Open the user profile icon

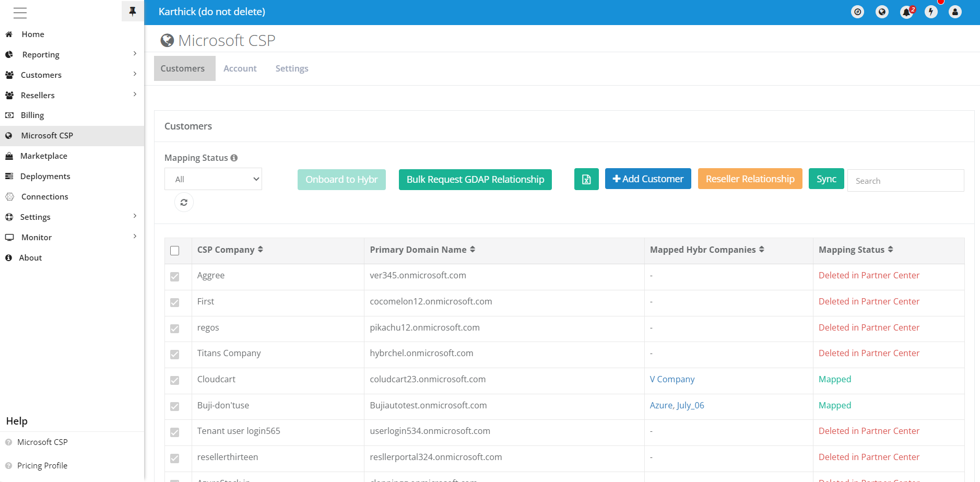coord(955,12)
